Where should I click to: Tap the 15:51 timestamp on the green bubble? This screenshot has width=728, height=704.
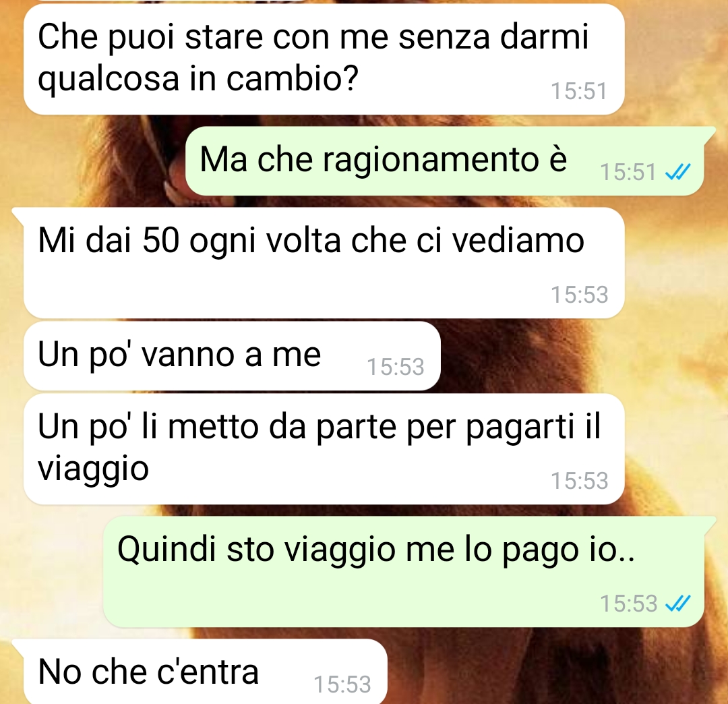pos(628,172)
